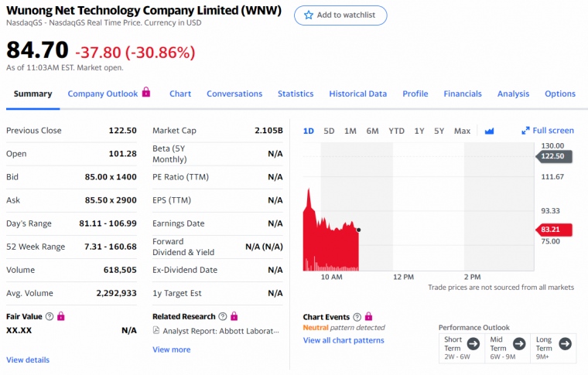The image size is (588, 375).
Task: Select the Max chart range
Action: pos(462,131)
